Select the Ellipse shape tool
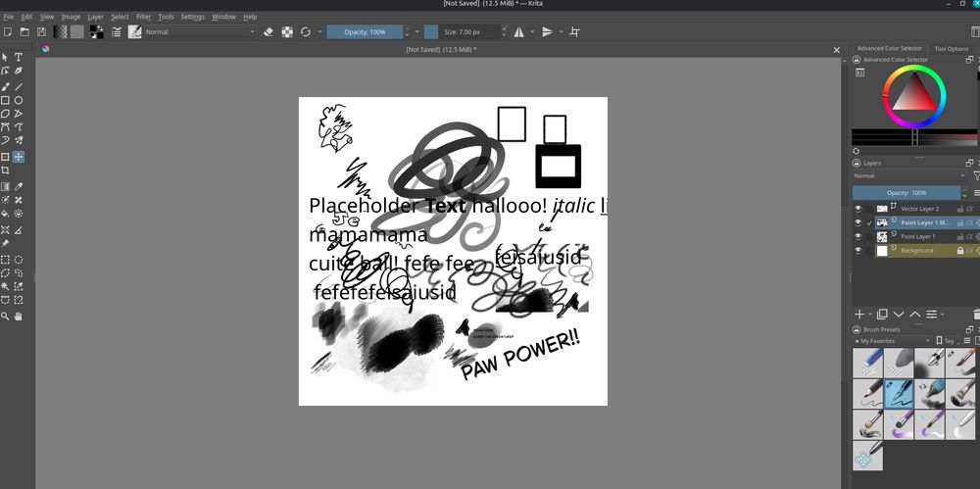This screenshot has width=980, height=489. click(x=19, y=100)
